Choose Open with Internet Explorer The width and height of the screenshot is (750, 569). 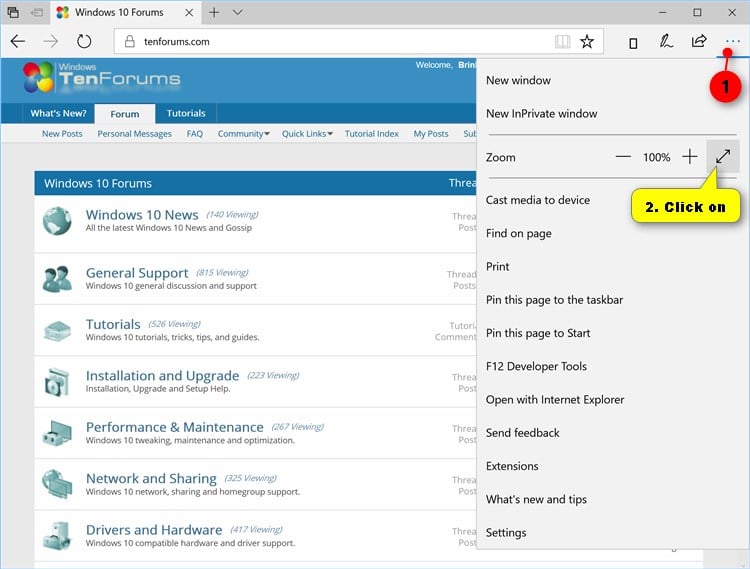pyautogui.click(x=555, y=400)
